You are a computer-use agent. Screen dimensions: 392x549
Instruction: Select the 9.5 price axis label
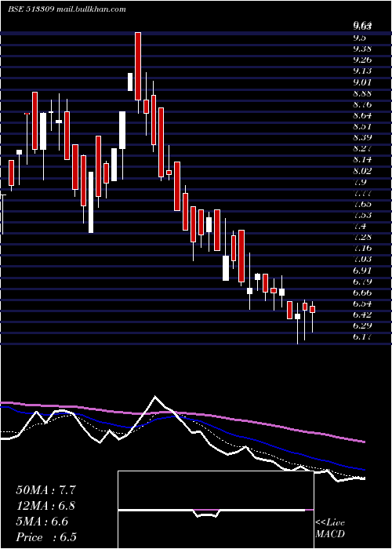click(359, 38)
